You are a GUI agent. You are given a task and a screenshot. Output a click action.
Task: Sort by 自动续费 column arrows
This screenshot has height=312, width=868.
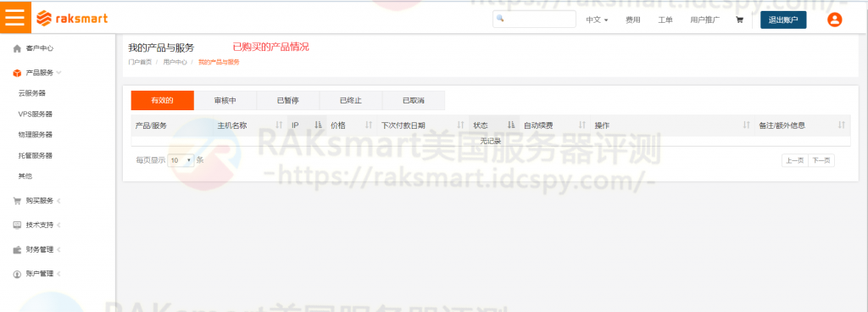(x=582, y=125)
